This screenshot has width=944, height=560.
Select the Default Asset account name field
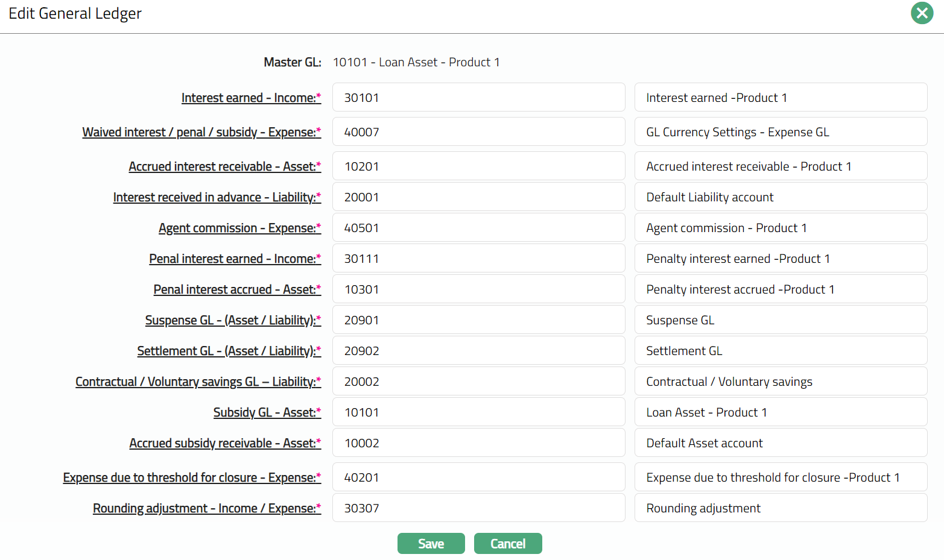coord(780,443)
